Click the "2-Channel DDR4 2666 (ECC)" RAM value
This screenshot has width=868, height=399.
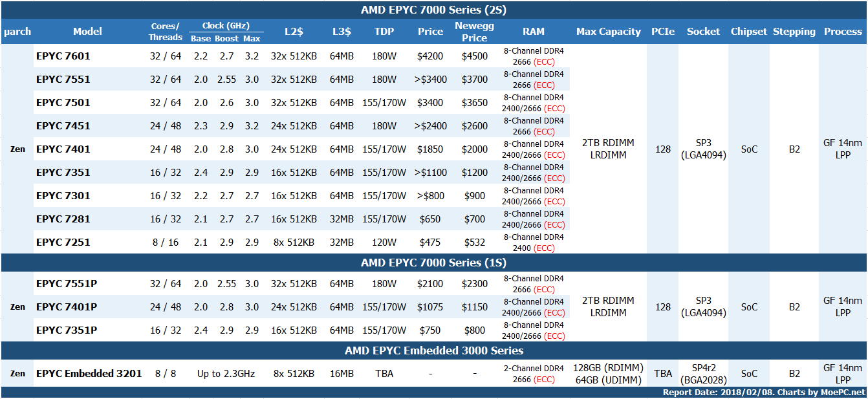point(534,374)
